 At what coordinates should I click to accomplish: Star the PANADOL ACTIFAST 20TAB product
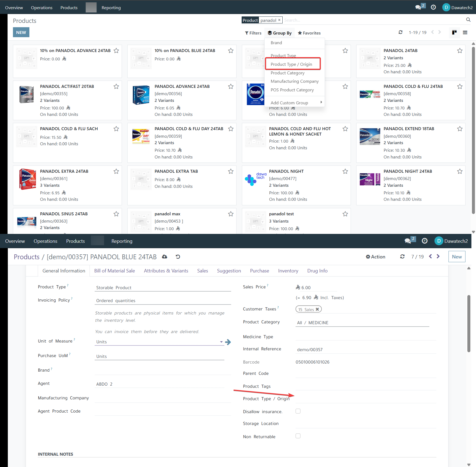click(116, 87)
